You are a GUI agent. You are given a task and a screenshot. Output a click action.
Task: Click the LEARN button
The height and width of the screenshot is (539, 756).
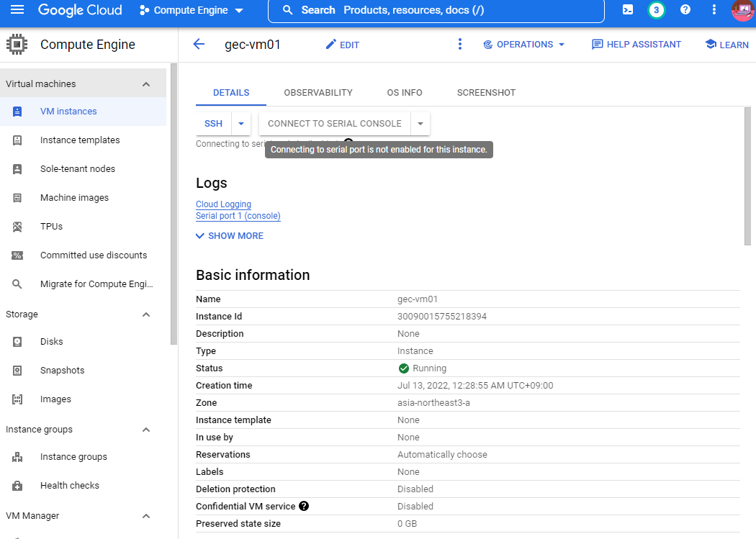pyautogui.click(x=726, y=45)
